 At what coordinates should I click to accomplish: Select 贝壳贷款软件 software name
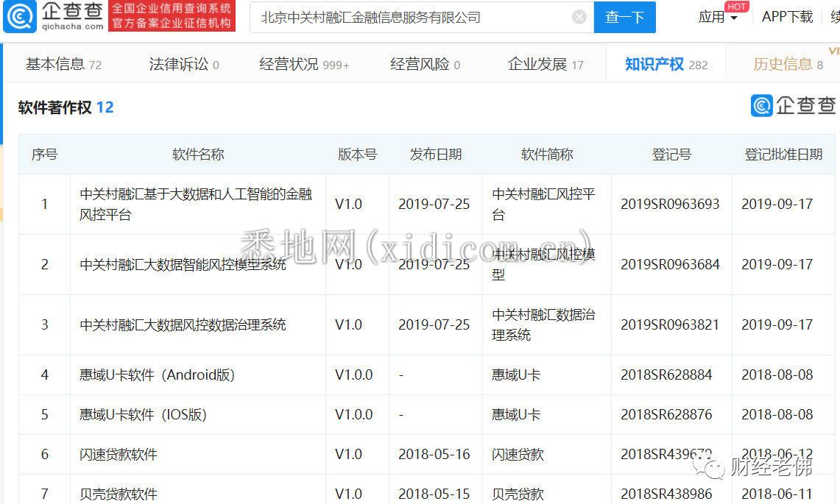click(x=119, y=494)
